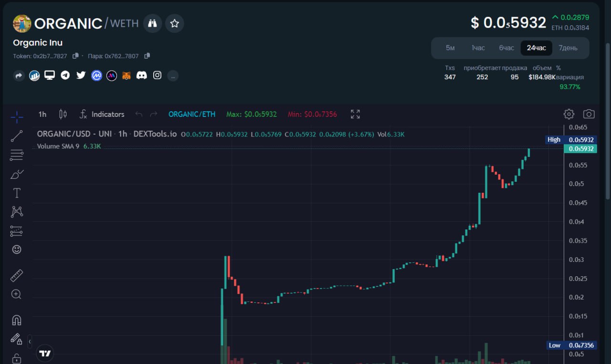
Task: Select the 7день time range tab
Action: point(568,48)
